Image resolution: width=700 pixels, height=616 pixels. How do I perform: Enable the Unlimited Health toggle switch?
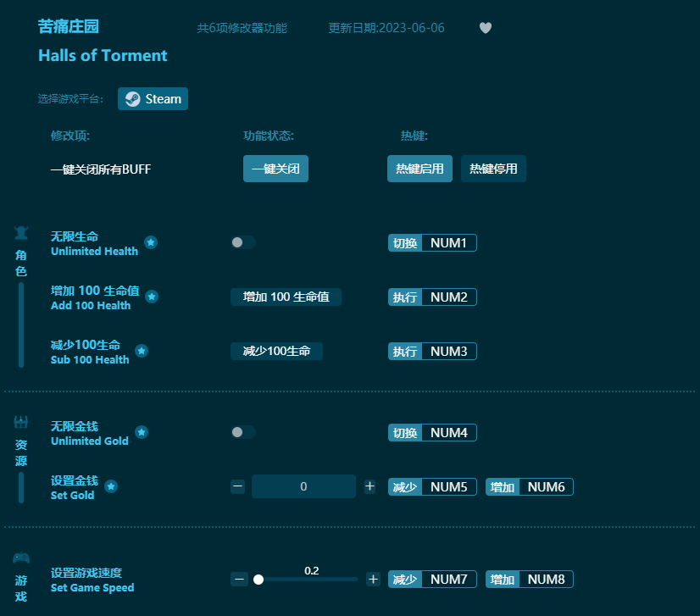coord(243,242)
